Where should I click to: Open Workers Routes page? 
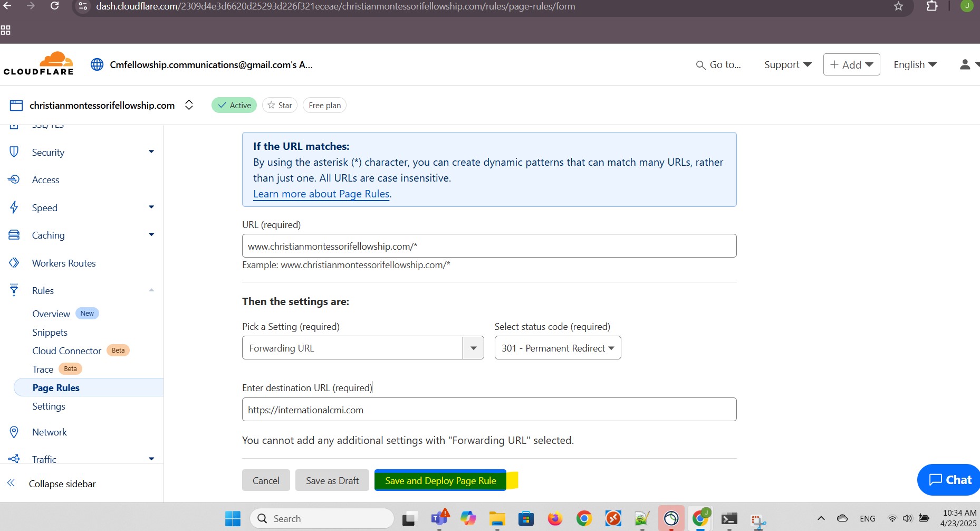(x=64, y=263)
